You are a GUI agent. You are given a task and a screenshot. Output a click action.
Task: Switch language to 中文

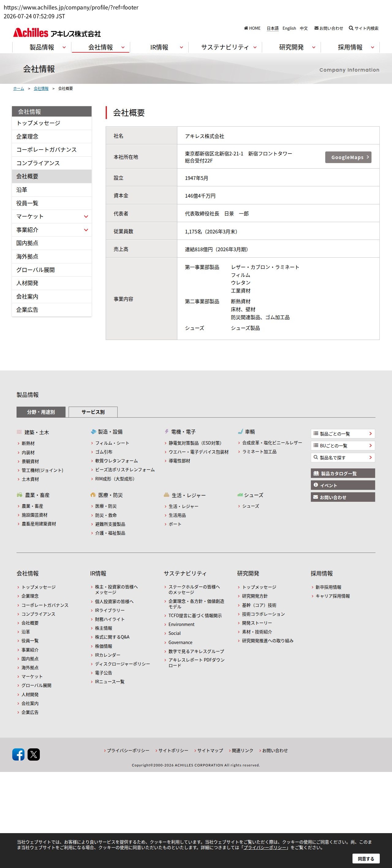[303, 28]
